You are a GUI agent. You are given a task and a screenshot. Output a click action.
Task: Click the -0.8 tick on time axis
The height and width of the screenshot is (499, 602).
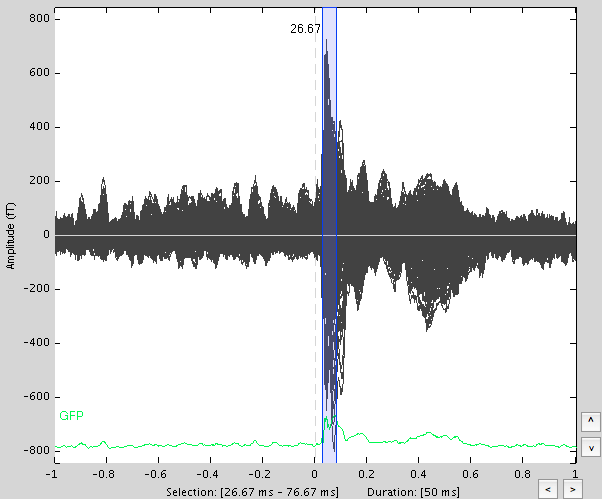point(105,474)
